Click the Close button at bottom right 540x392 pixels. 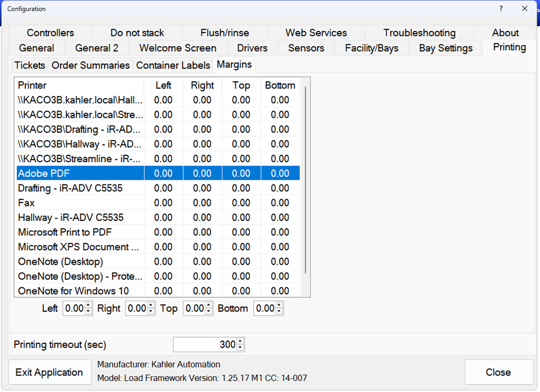(x=498, y=372)
